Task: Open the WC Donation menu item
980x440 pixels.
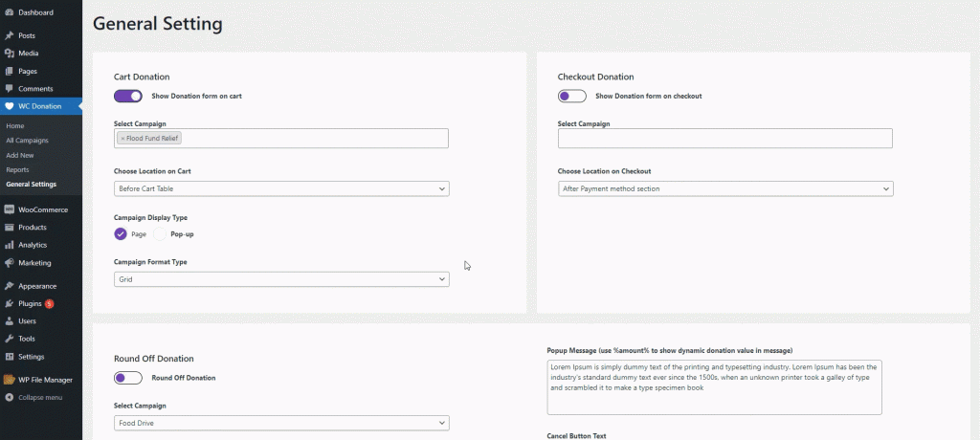Action: tap(41, 106)
